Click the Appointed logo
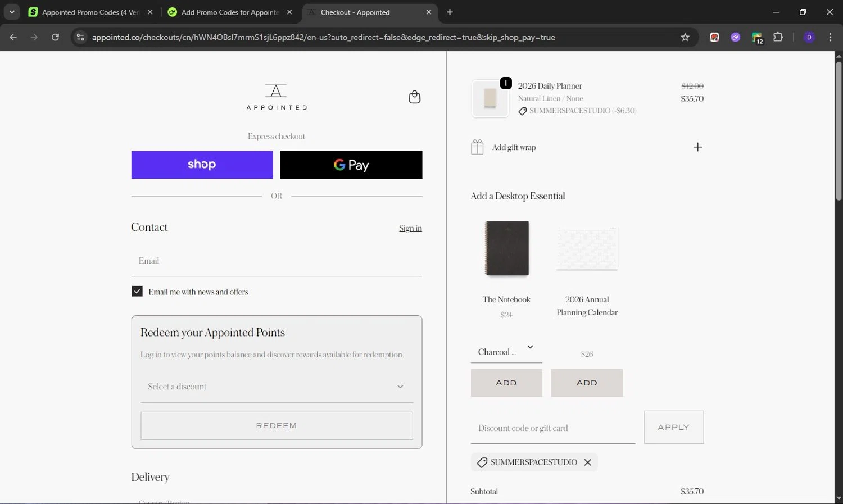 pyautogui.click(x=277, y=97)
